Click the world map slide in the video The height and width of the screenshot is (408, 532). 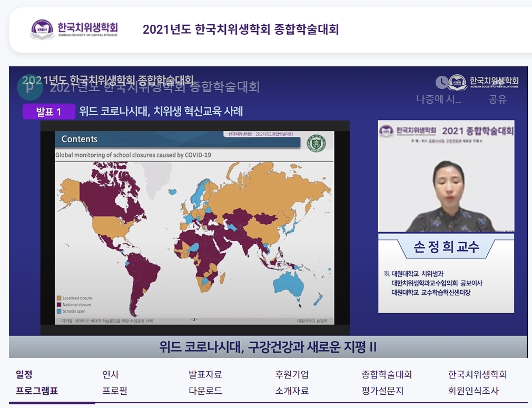point(194,232)
